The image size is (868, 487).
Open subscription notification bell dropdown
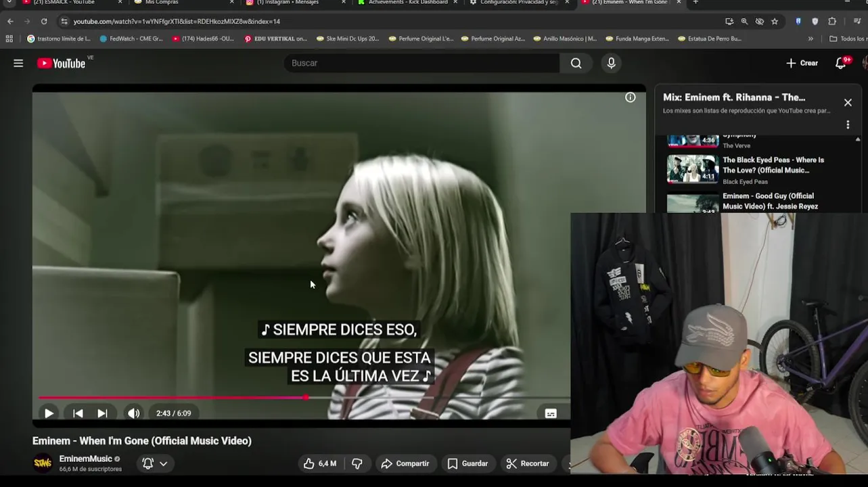click(155, 463)
